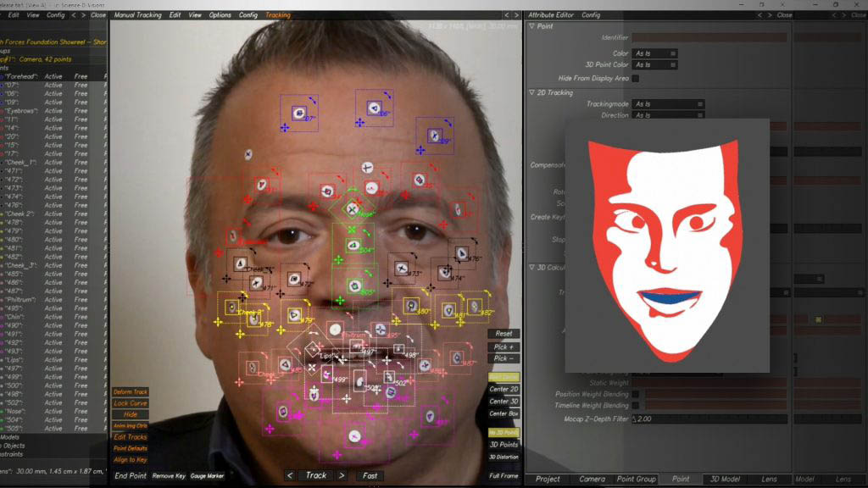868x488 pixels.
Task: Click next arrow in Manual Tracking header
Action: pyautogui.click(x=516, y=15)
